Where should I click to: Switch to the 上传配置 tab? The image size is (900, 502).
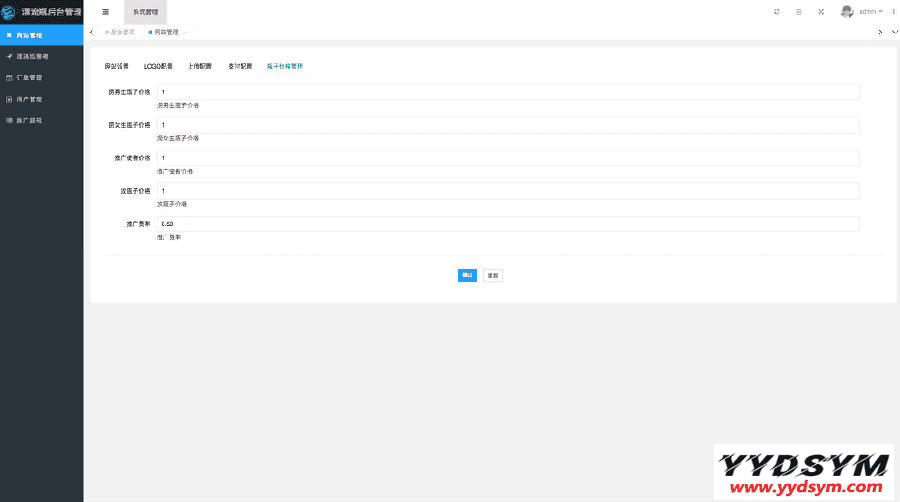(x=200, y=67)
